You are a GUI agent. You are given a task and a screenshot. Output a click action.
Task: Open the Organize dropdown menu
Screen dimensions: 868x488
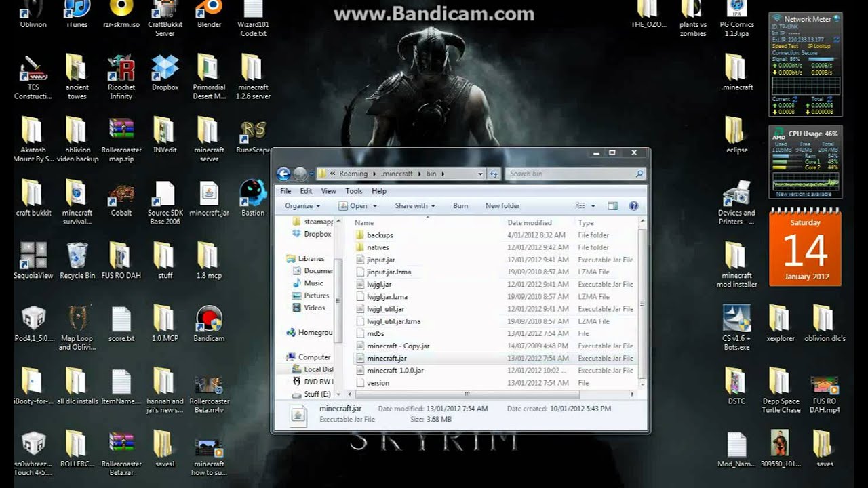click(302, 206)
